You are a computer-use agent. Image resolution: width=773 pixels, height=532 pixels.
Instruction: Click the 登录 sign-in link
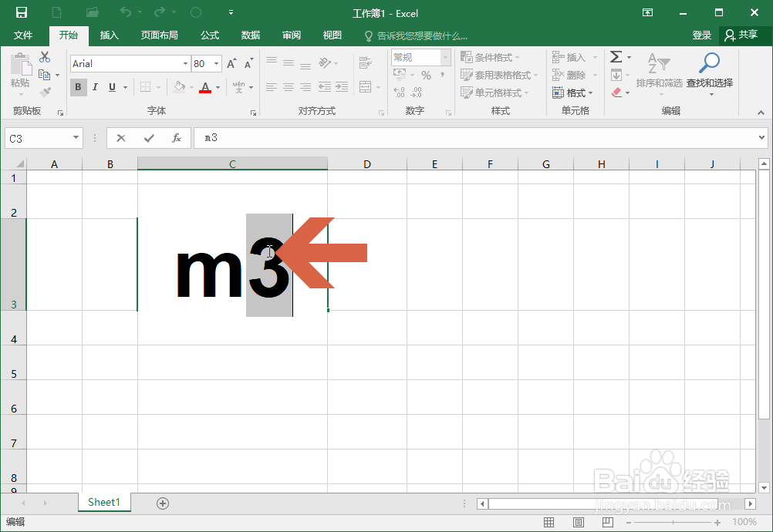click(x=701, y=35)
